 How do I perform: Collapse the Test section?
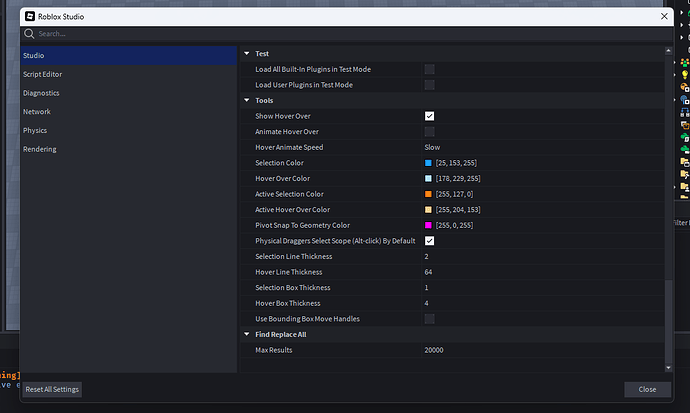point(247,54)
